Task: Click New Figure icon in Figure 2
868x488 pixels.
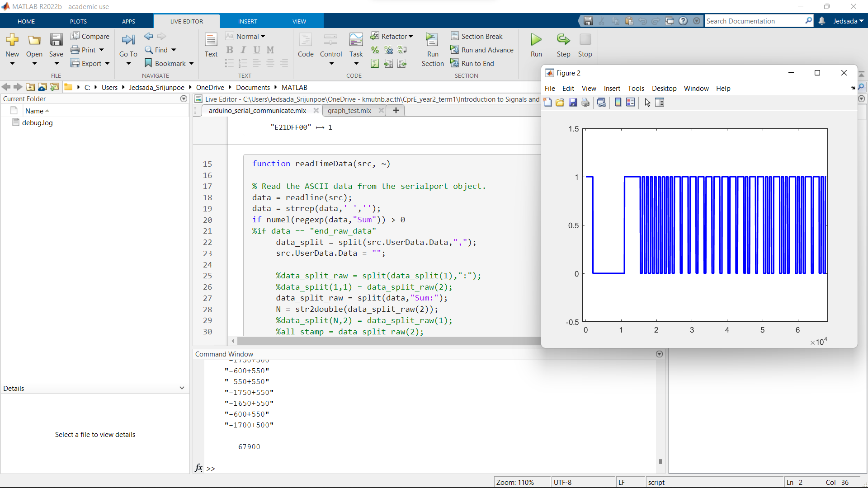Action: [x=547, y=103]
